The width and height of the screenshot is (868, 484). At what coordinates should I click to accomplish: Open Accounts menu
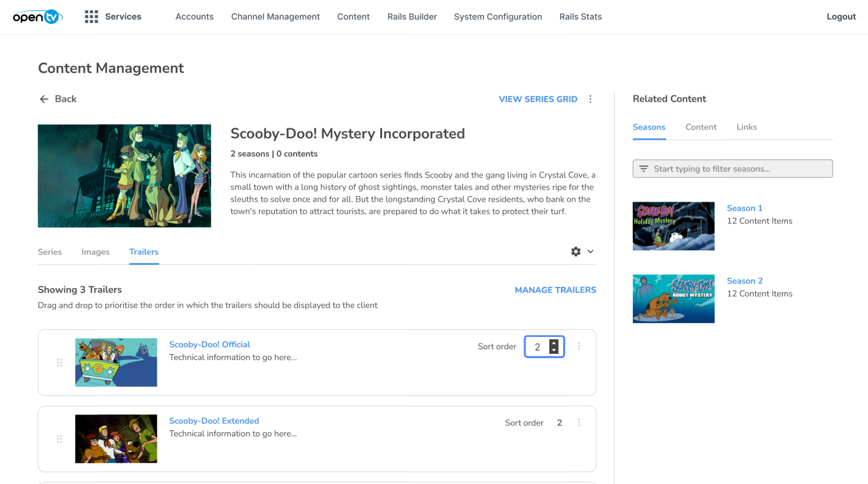(x=195, y=16)
